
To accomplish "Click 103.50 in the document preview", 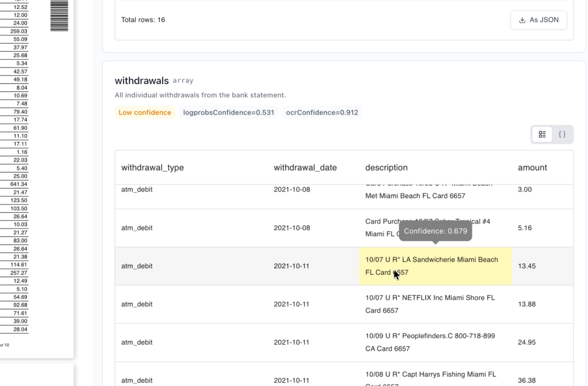I will pos(19,209).
